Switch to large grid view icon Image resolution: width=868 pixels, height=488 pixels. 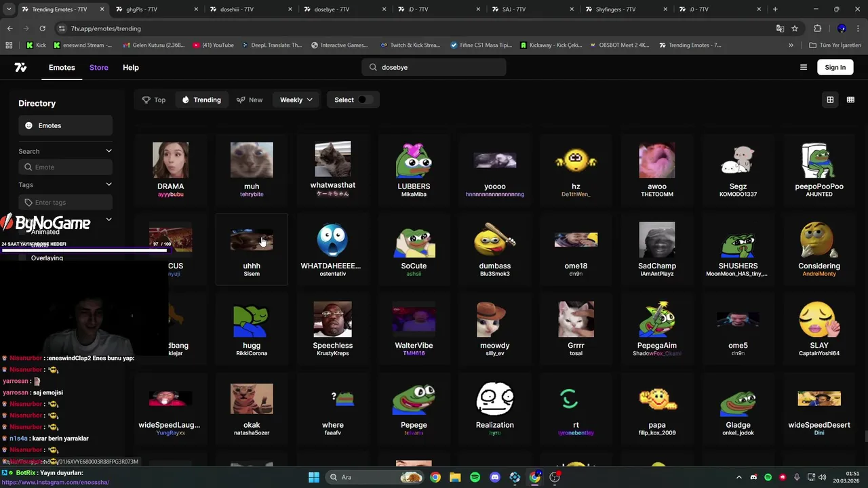pyautogui.click(x=830, y=100)
